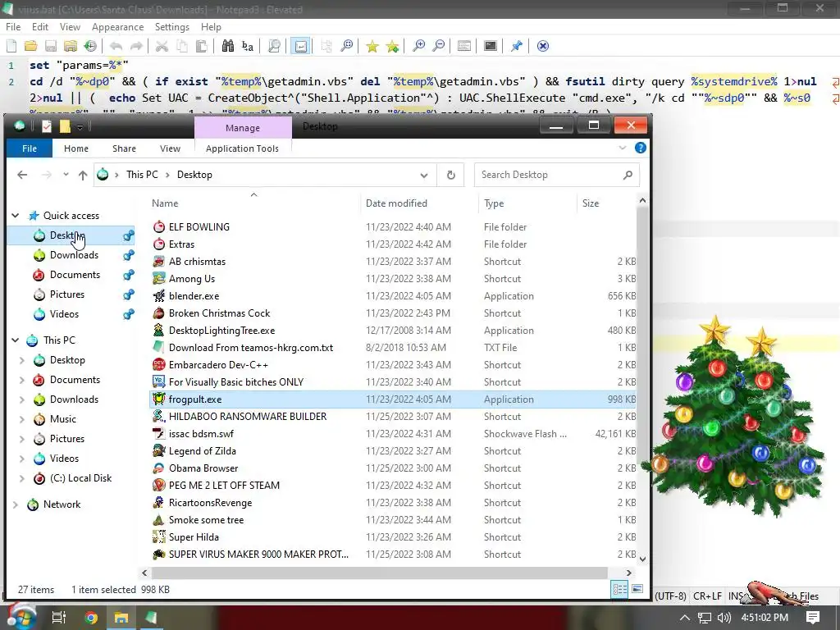
Task: Expand the Explorer ribbon with chevron
Action: pos(622,148)
